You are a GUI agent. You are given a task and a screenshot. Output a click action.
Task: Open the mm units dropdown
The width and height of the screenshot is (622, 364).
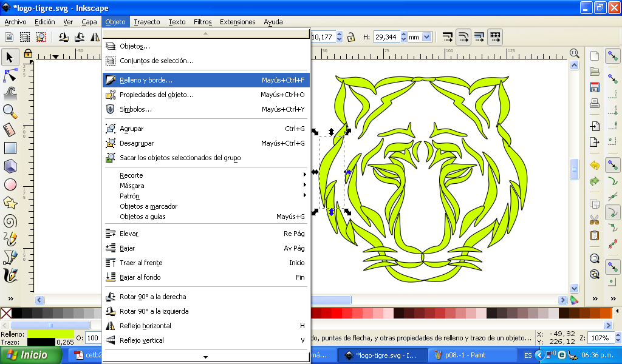click(427, 37)
